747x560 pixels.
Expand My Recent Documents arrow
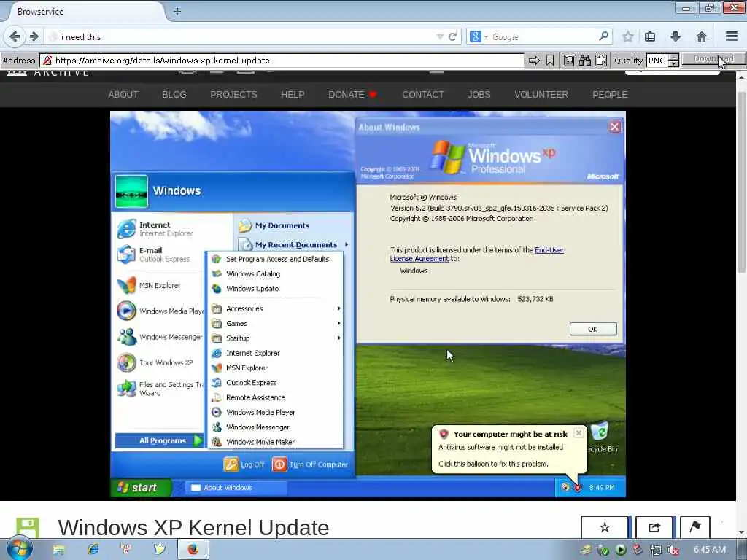click(347, 244)
